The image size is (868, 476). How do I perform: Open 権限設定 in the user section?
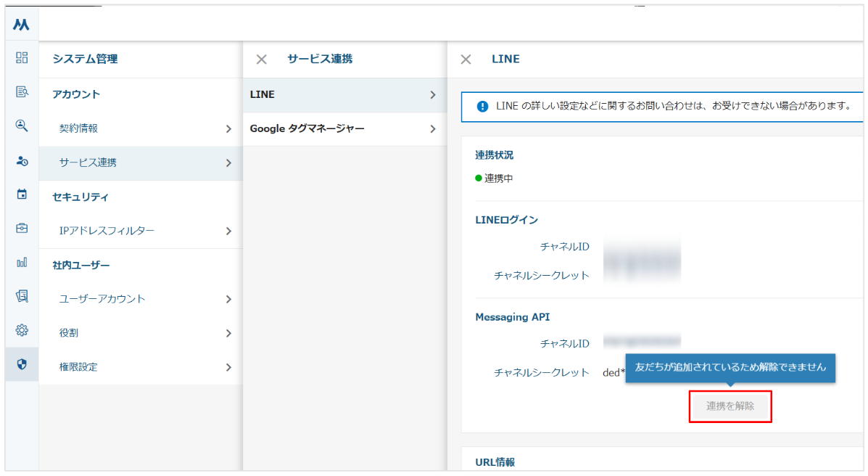tap(140, 367)
